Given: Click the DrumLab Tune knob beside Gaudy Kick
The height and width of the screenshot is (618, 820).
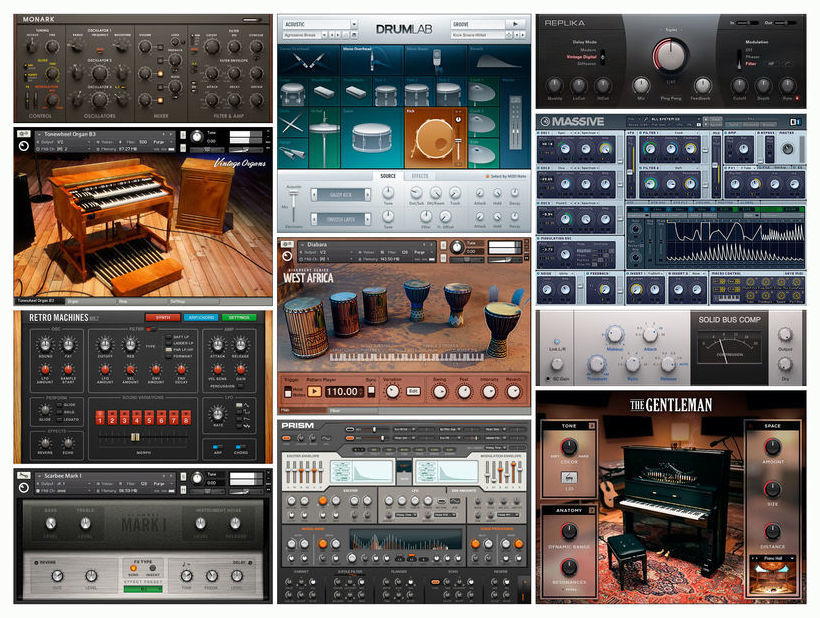Looking at the screenshot, I should click(x=388, y=192).
